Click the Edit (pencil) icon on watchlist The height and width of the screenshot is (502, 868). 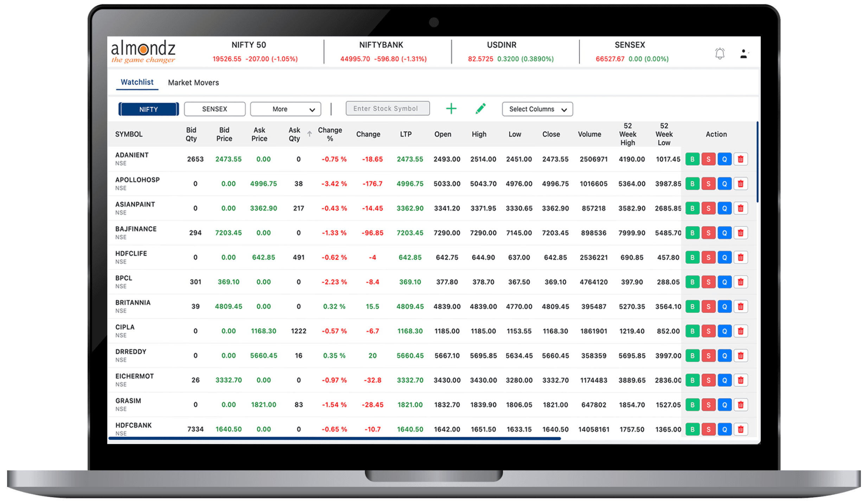483,109
